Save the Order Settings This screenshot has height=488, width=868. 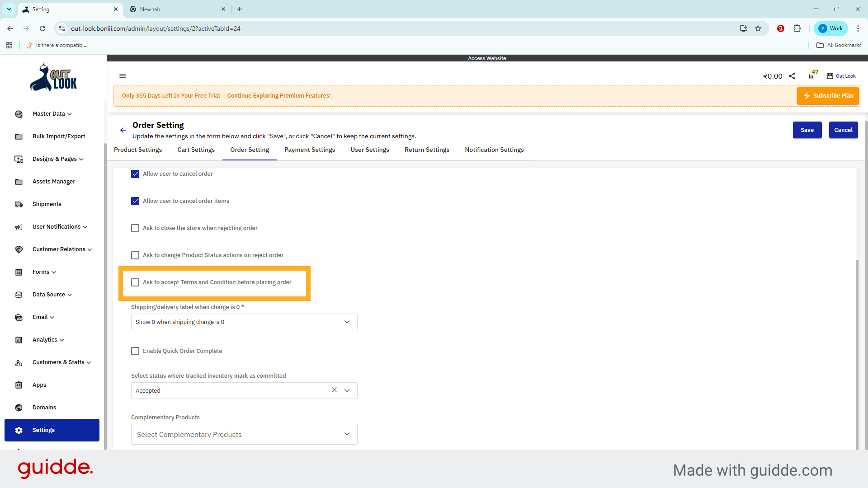(807, 130)
